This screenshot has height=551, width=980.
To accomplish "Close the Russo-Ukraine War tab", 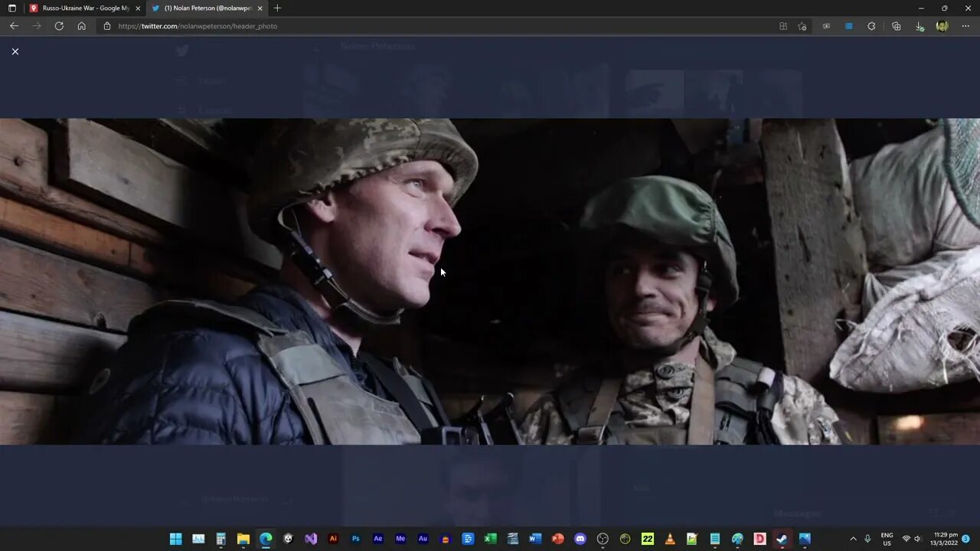I will click(138, 8).
